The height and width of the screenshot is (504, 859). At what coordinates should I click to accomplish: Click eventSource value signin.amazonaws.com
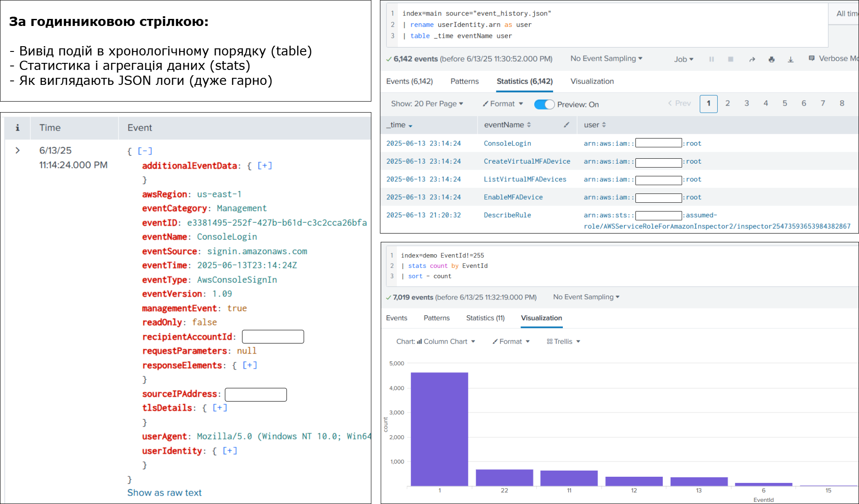(257, 251)
